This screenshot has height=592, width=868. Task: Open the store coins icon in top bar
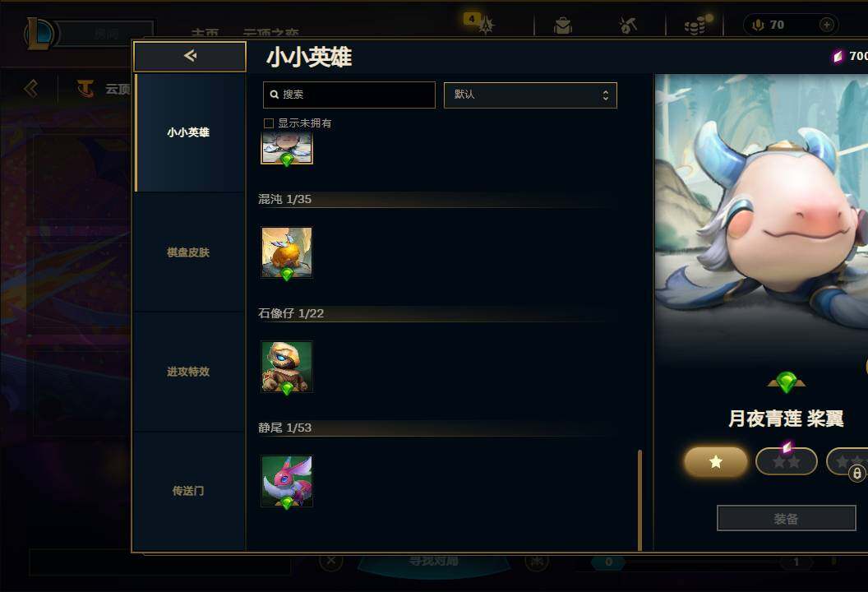695,25
